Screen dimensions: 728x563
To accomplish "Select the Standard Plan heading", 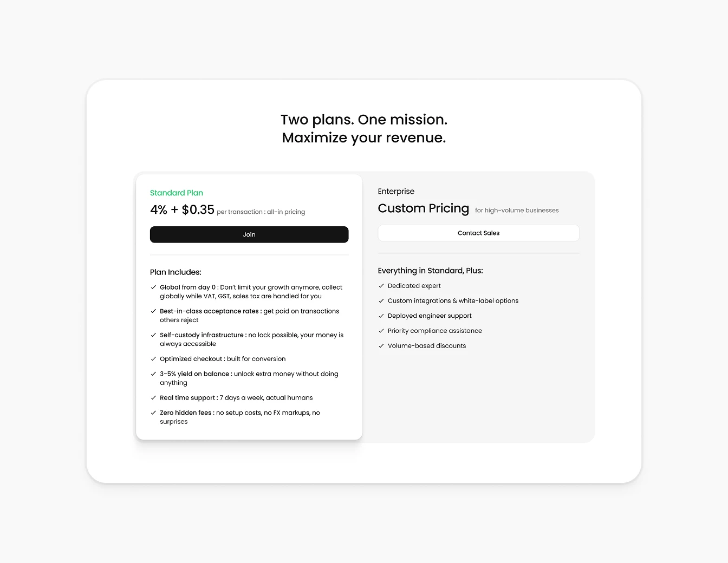I will coord(177,193).
